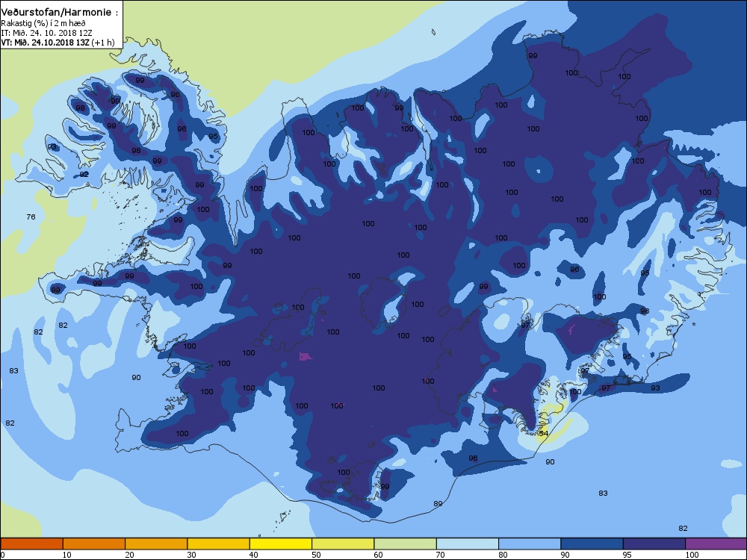Select the legend scale label 60

[x=378, y=555]
